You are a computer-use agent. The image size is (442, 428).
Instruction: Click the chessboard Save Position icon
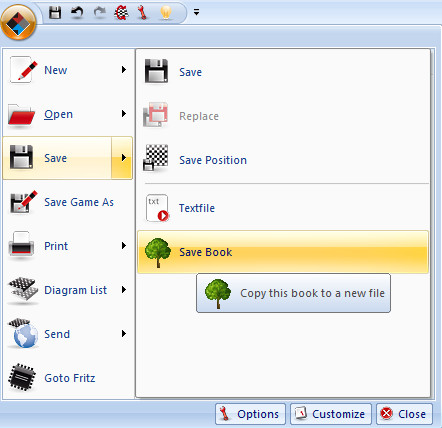(x=156, y=158)
